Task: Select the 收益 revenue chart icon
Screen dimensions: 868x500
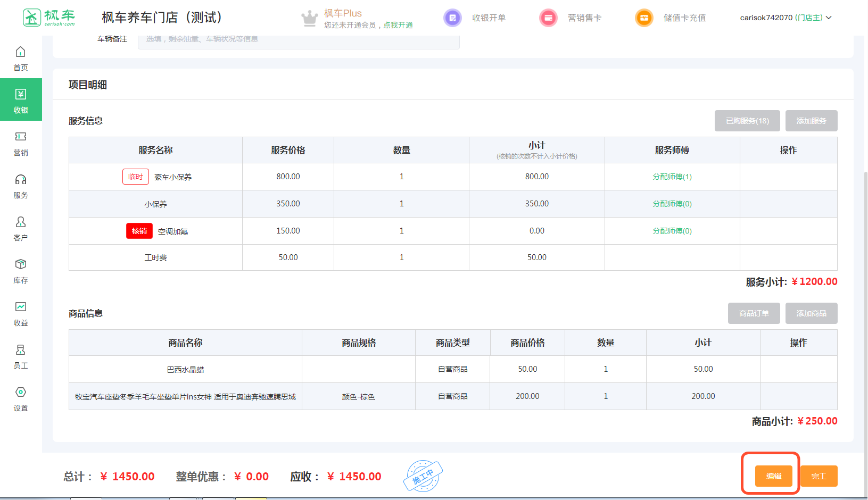Action: point(20,307)
